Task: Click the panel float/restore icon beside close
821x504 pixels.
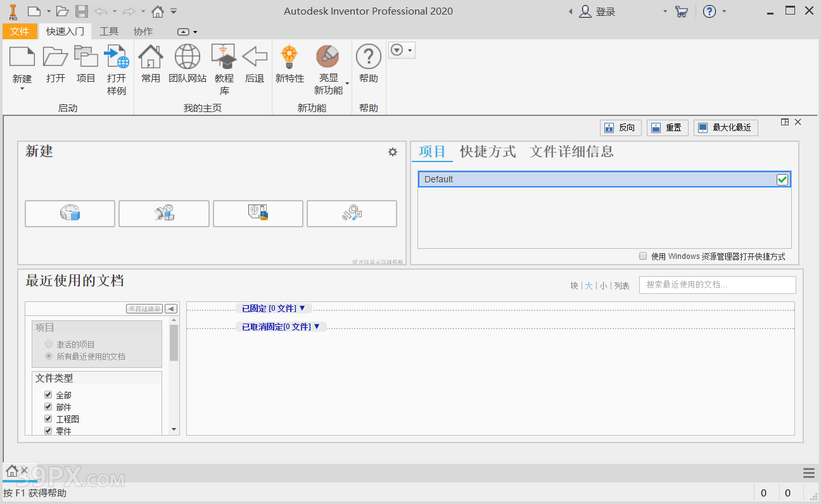Action: pos(785,122)
